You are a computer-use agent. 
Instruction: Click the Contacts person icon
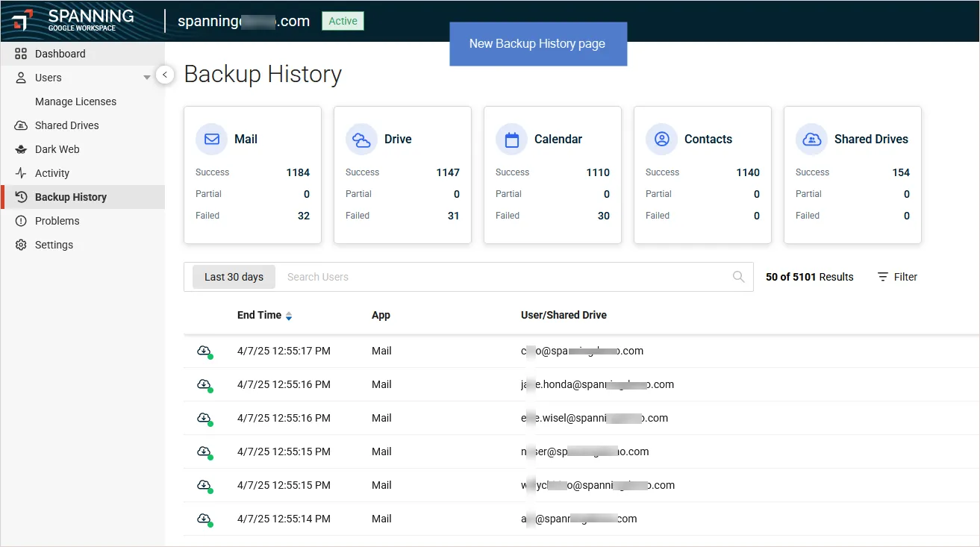click(661, 140)
